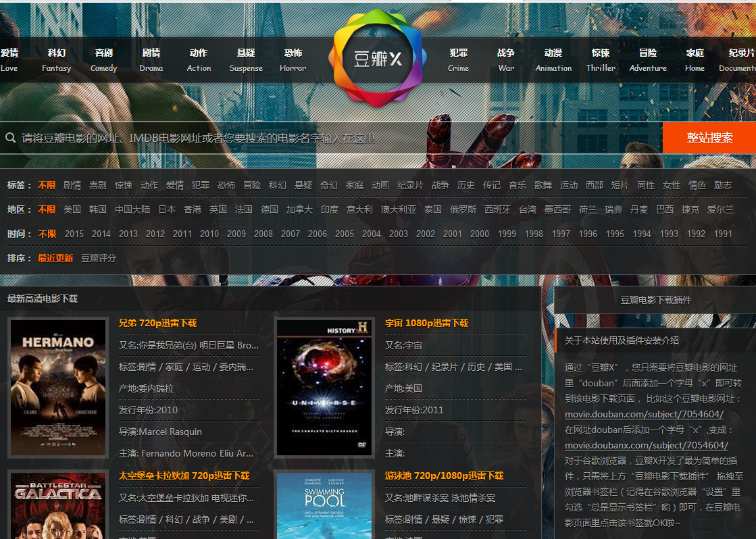This screenshot has height=539, width=756.
Task: Filter tags by 纪录片
Action: 410,185
